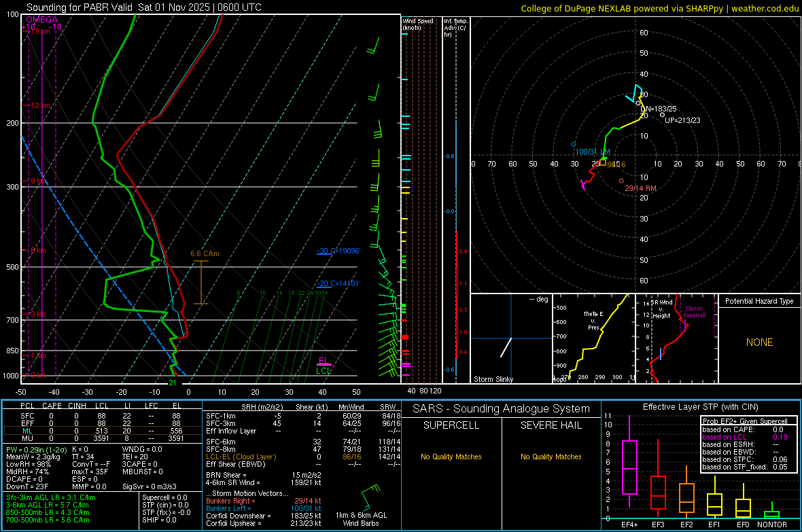The width and height of the screenshot is (802, 532).
Task: Click the red Bunkers right-mover circle on hodograph
Action: coord(621,181)
